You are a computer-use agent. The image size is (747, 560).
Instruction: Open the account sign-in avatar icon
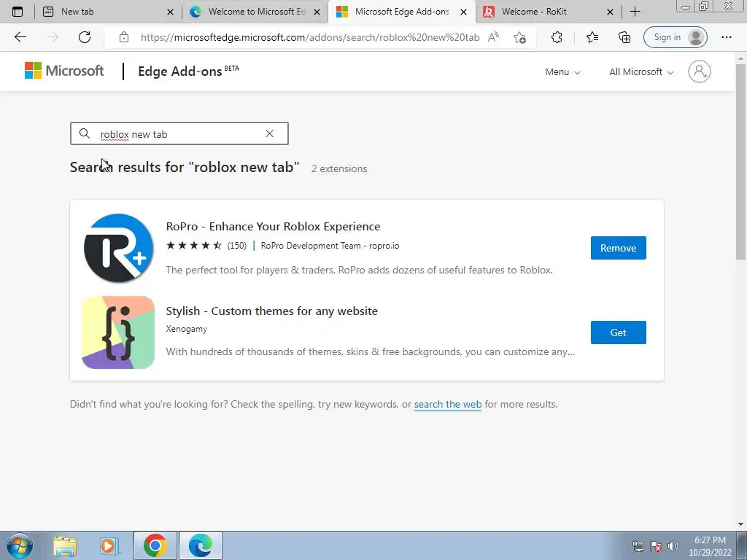click(699, 71)
